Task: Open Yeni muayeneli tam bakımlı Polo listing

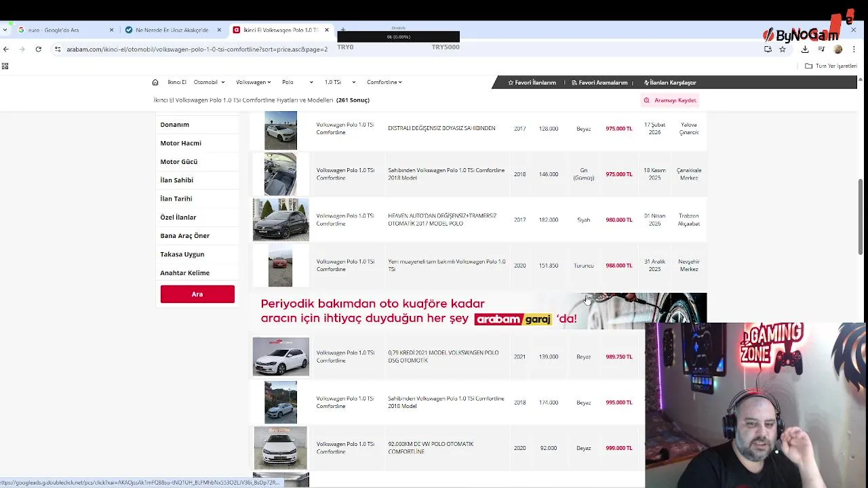Action: (x=447, y=265)
